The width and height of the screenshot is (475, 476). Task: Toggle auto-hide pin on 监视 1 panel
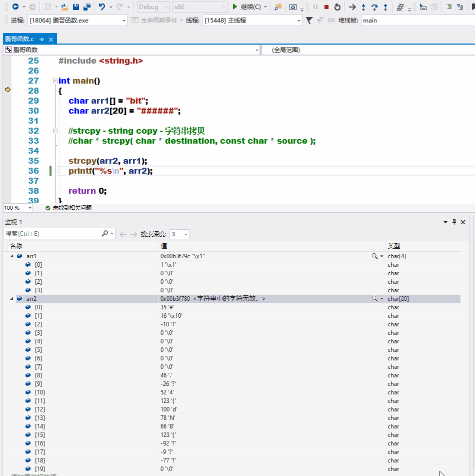click(x=454, y=222)
